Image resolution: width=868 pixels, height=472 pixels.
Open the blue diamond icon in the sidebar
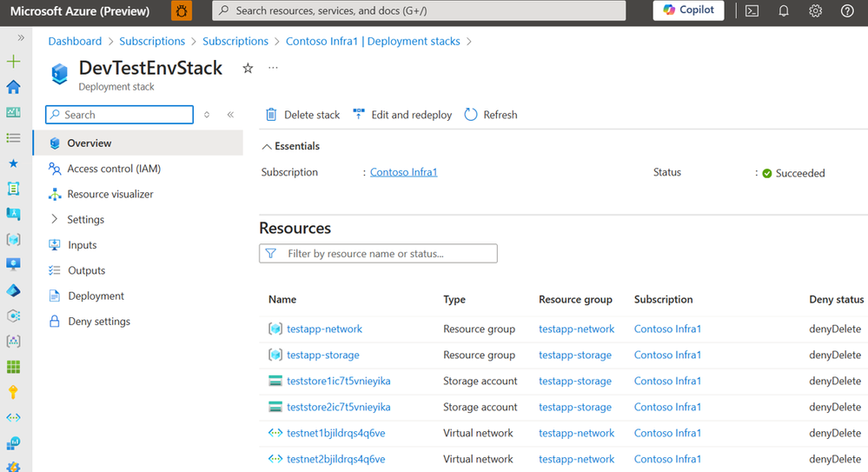13,290
